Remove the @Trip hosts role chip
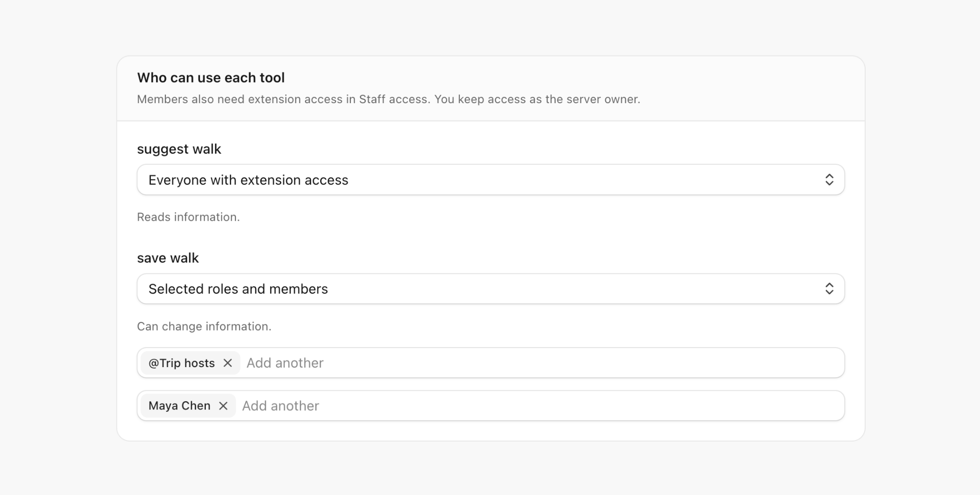Screen dimensions: 980x495 click(x=228, y=363)
